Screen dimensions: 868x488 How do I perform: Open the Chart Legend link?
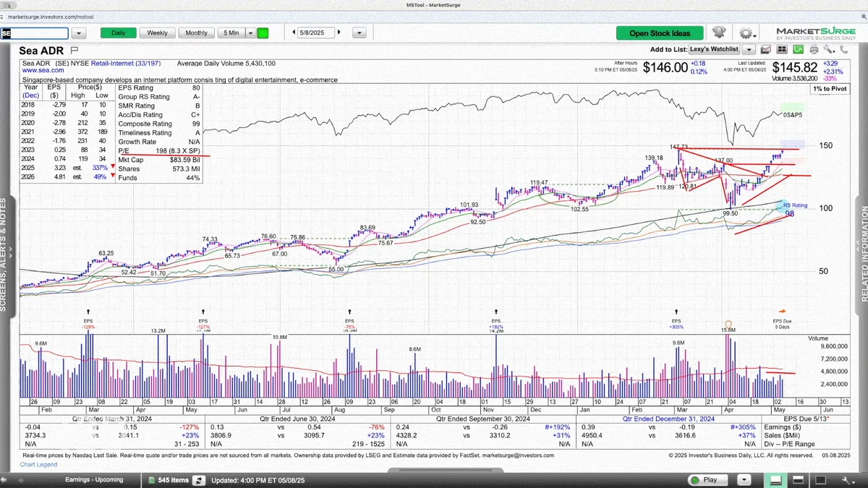pos(38,464)
